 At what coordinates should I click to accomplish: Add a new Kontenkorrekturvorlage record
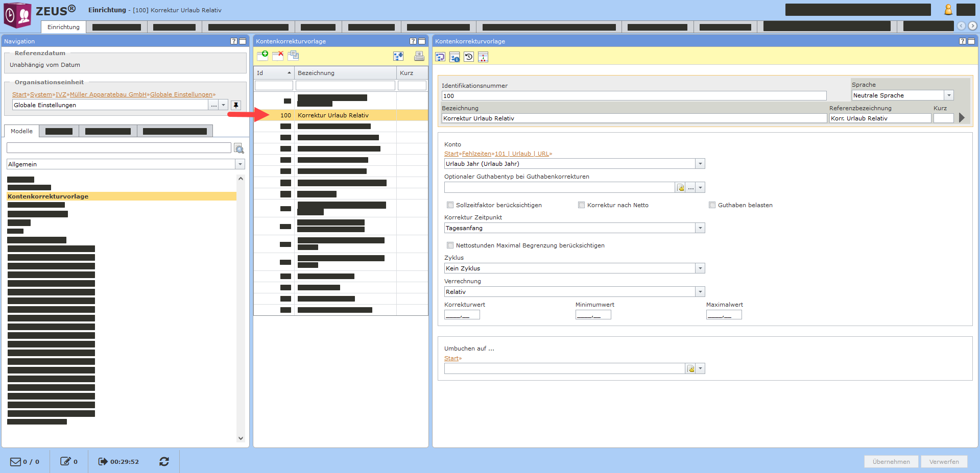tap(262, 56)
